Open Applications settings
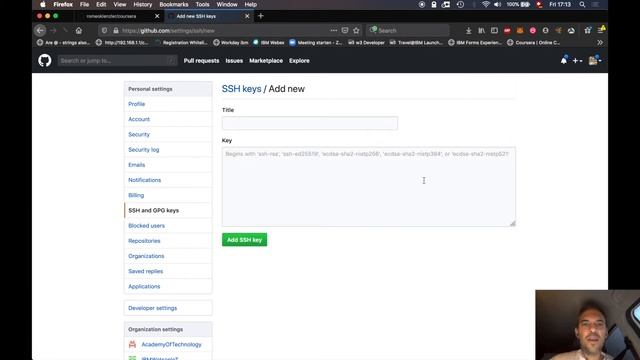Image resolution: width=640 pixels, height=360 pixels. (144, 286)
